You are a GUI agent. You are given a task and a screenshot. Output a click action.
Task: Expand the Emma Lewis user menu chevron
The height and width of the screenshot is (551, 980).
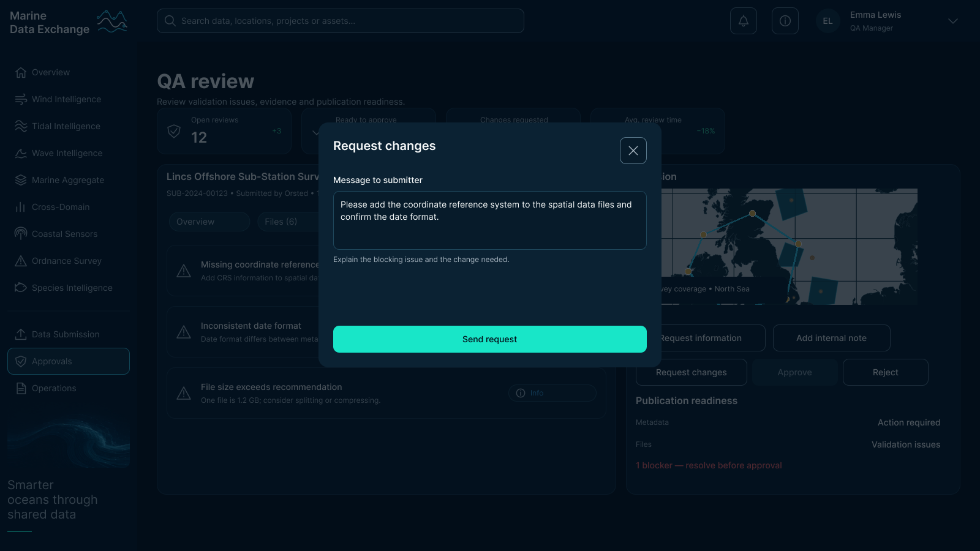click(953, 21)
